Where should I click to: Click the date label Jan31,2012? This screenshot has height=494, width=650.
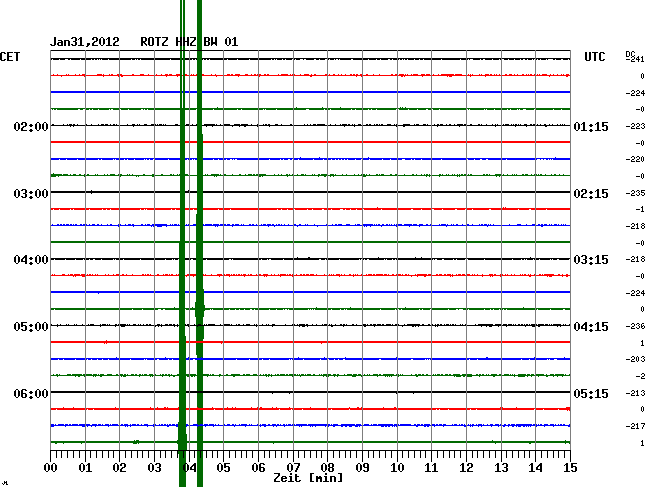[x=85, y=42]
